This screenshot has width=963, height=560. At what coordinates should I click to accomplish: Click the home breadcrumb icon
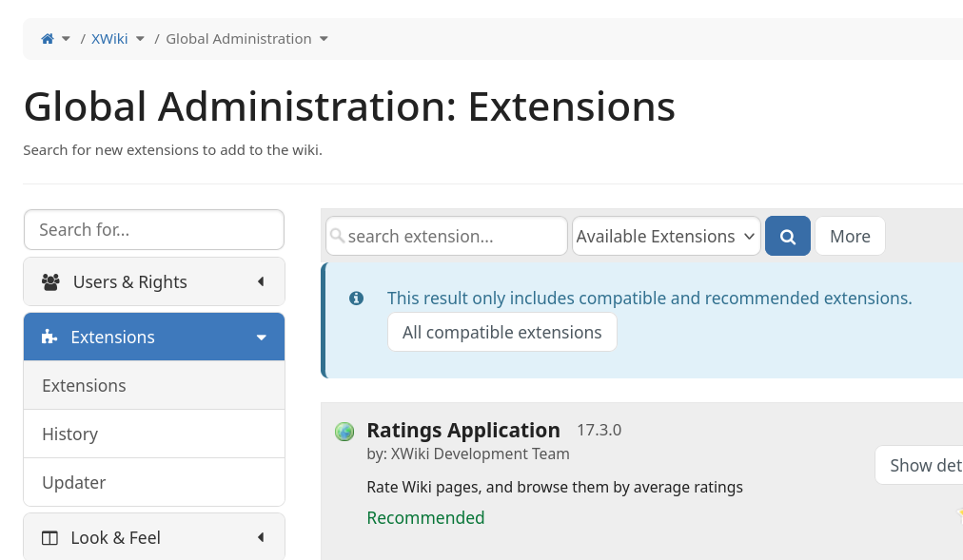click(48, 39)
